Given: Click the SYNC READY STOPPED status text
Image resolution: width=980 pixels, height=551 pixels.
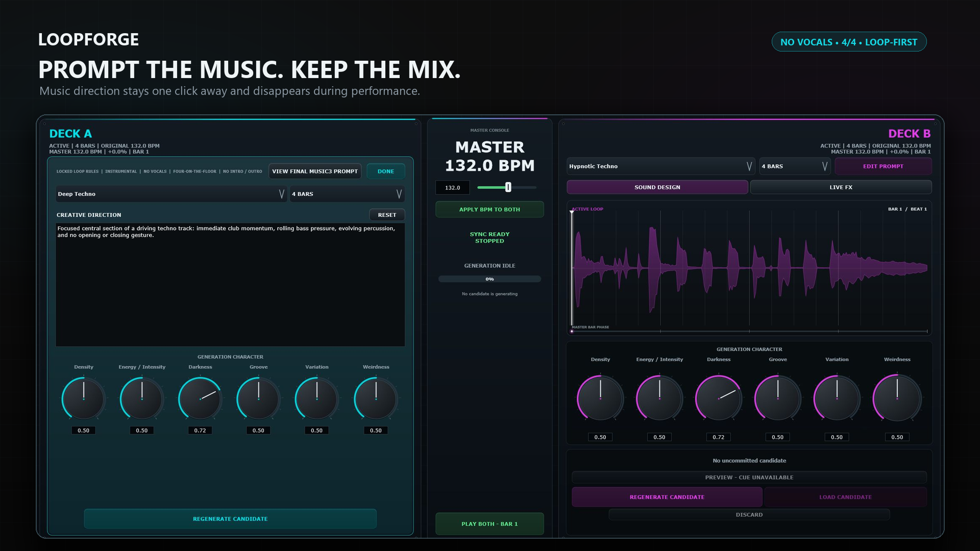Looking at the screenshot, I should (x=489, y=238).
